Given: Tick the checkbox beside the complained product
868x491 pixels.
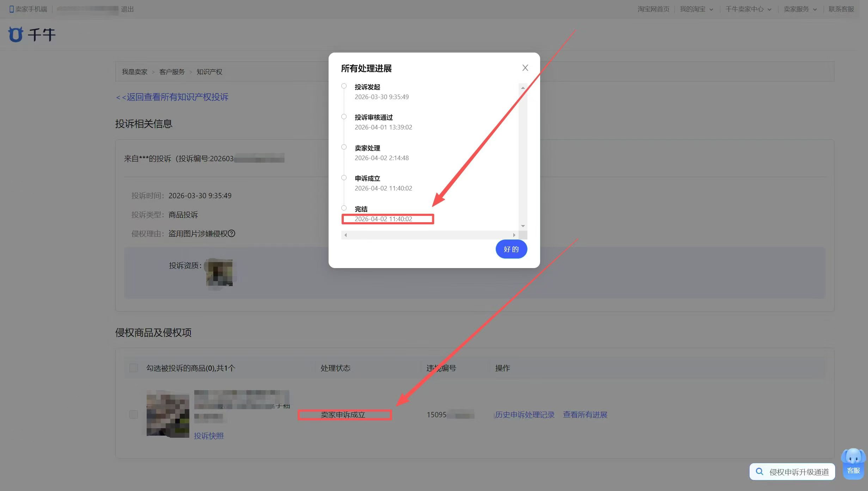Looking at the screenshot, I should point(134,414).
